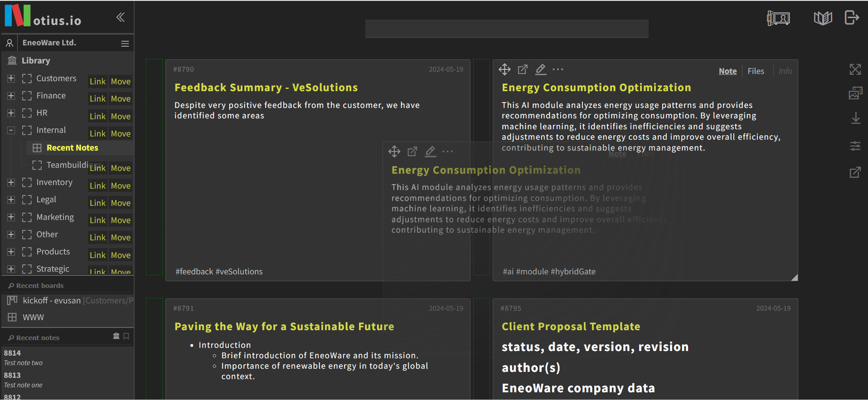
Task: Click the search field at the top
Action: click(507, 29)
